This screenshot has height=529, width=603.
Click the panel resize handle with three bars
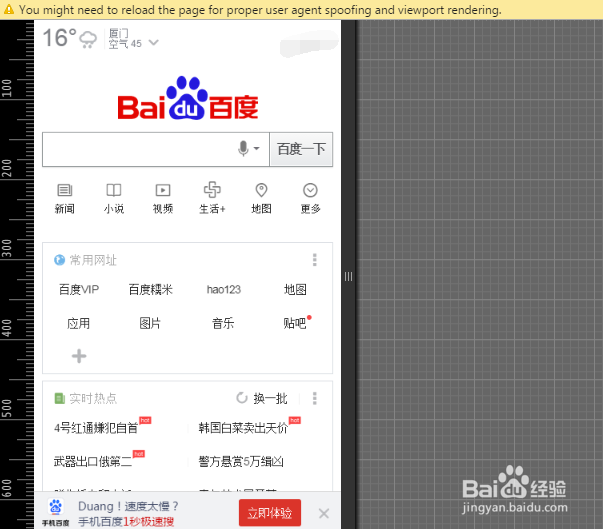click(348, 276)
